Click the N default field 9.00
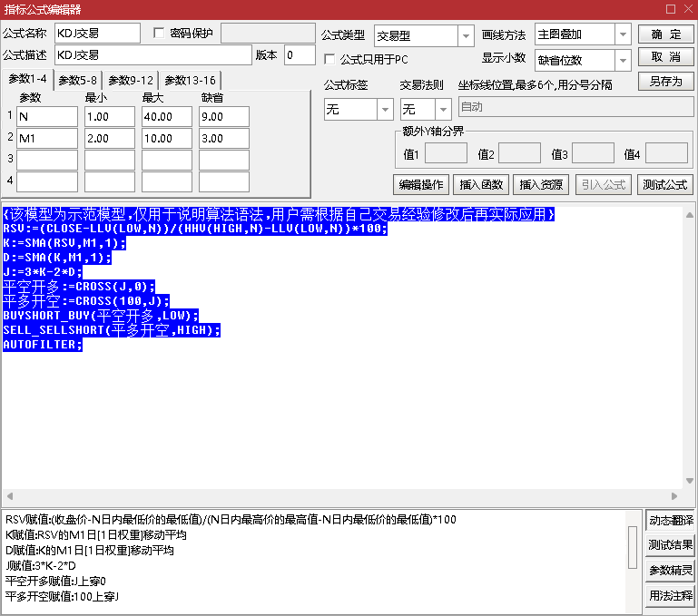The height and width of the screenshot is (616, 698). 224,117
